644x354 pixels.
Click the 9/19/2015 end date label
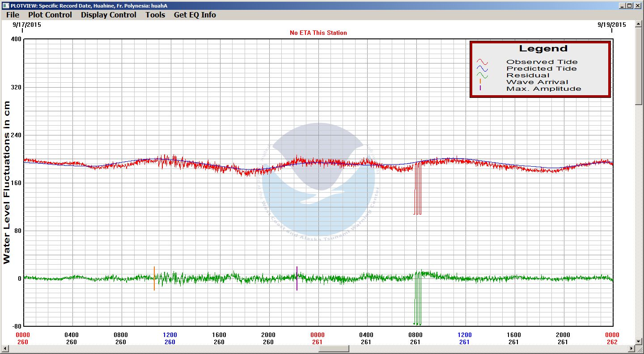click(x=612, y=25)
